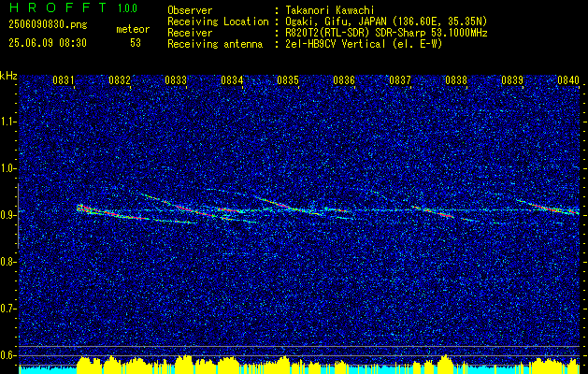Click the 1.1 kHz axis label

(9, 122)
